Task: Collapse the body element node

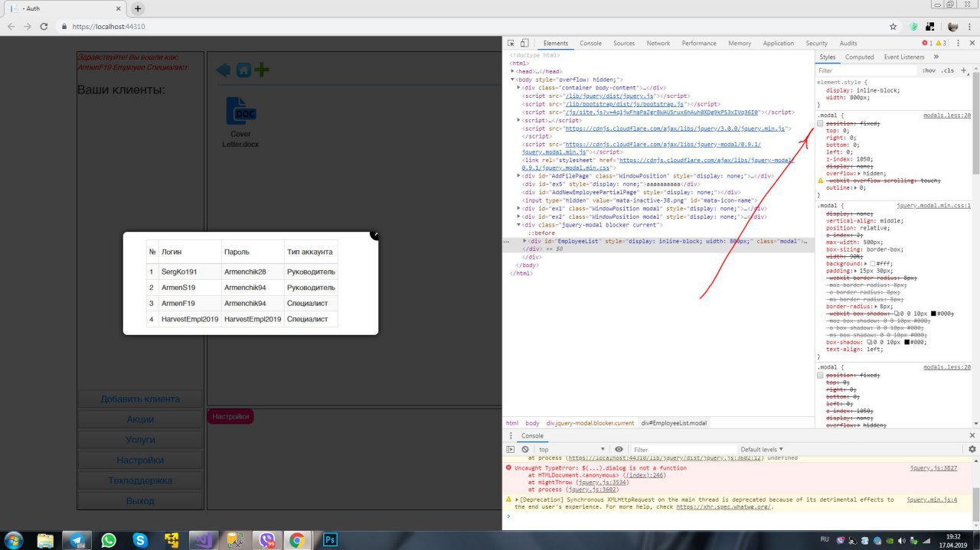Action: pos(513,80)
